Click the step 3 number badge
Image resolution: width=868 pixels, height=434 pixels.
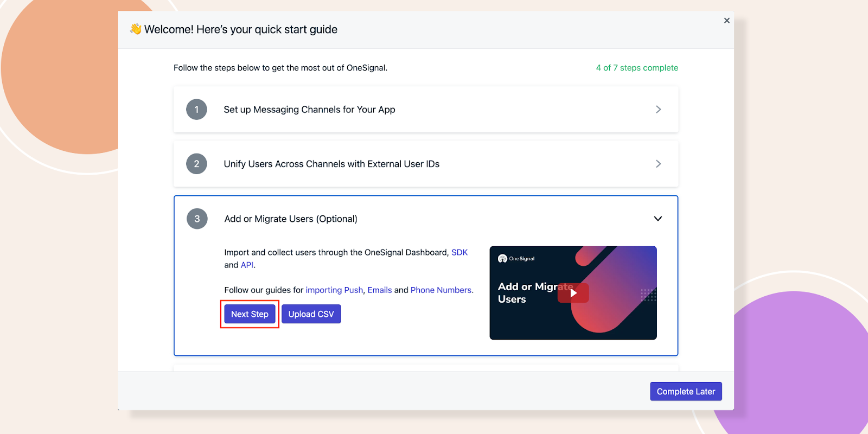197,219
